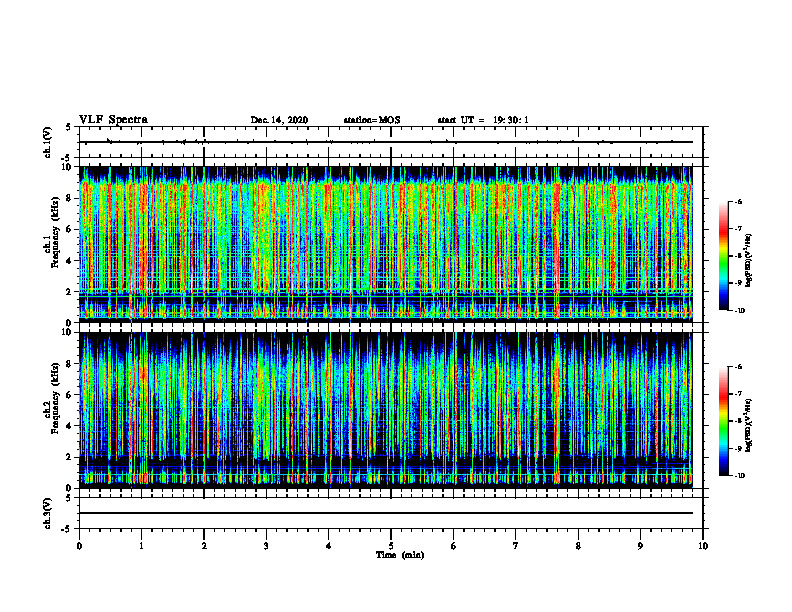Click the '-10' tick on ch.2 color bar

[740, 476]
